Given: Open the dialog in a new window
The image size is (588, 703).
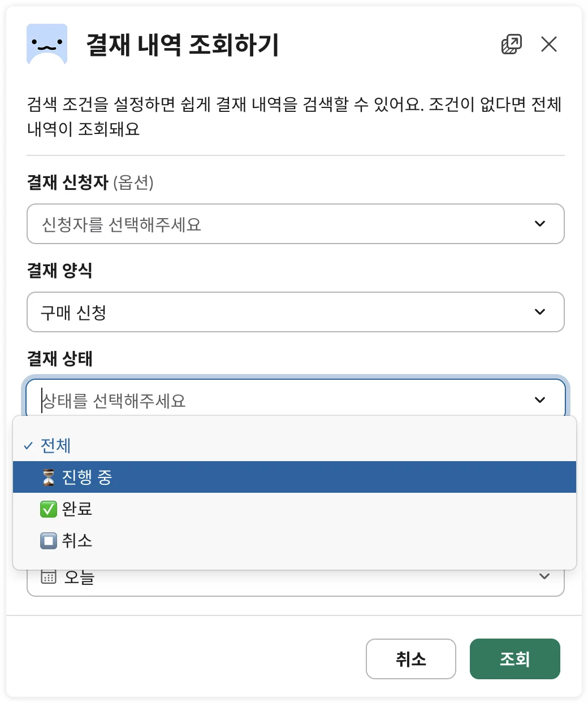Looking at the screenshot, I should tap(512, 44).
